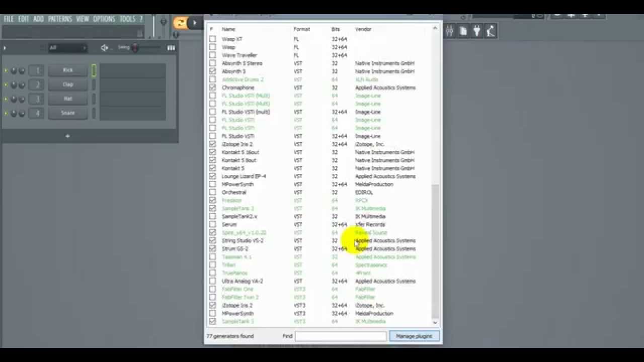Click the Xfer Records vendor text
The width and height of the screenshot is (644, 362).
tap(370, 225)
